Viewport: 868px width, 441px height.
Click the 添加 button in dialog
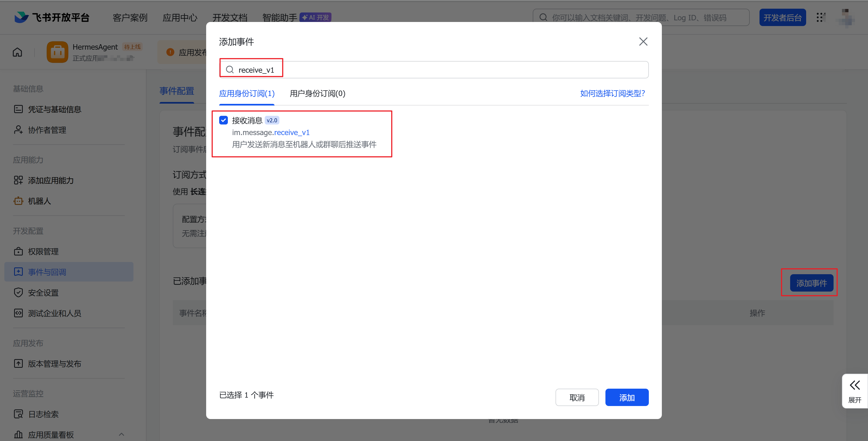(x=627, y=398)
